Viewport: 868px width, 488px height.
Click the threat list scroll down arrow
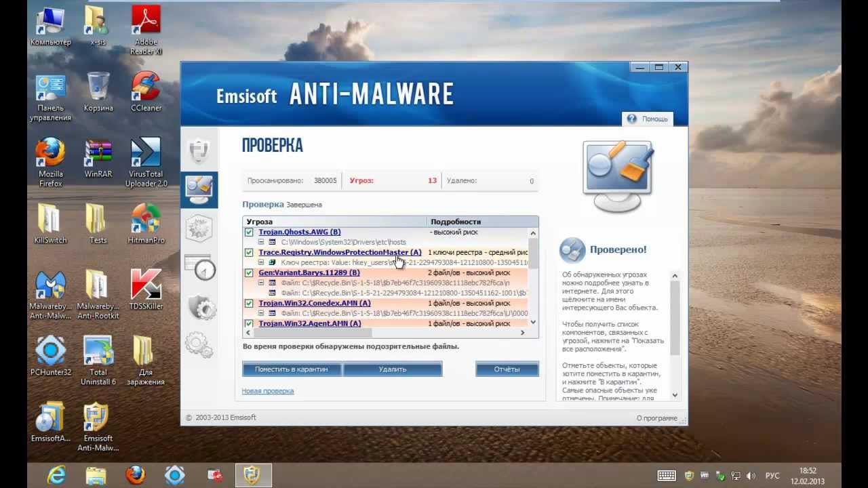[x=533, y=322]
